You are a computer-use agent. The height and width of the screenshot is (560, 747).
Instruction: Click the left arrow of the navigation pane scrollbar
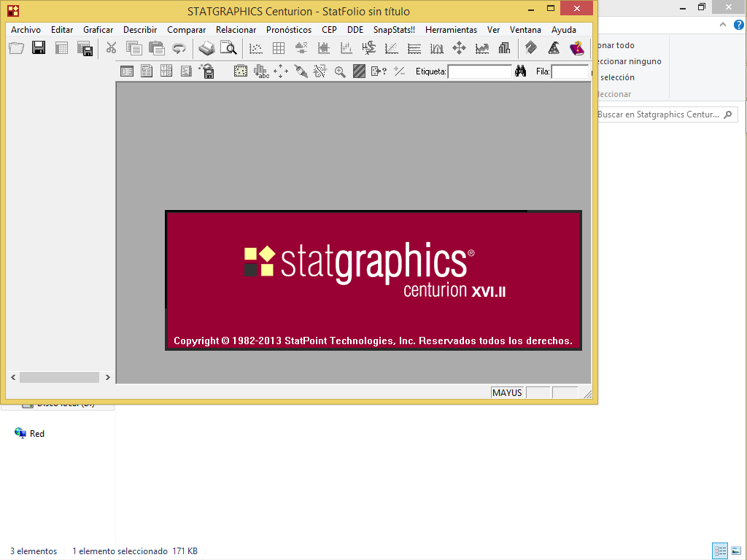(x=13, y=377)
